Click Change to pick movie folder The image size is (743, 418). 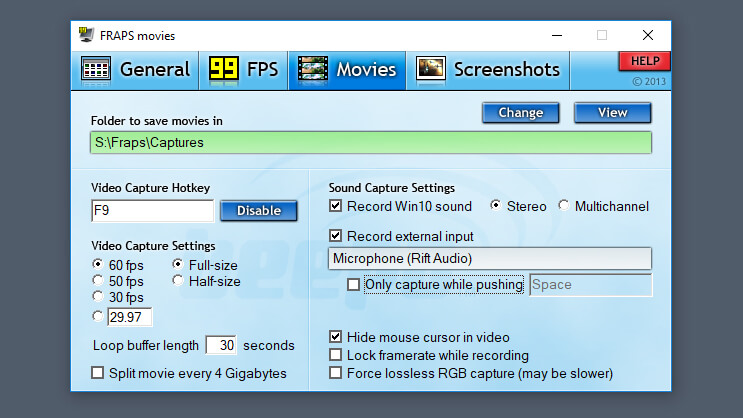[x=521, y=113]
